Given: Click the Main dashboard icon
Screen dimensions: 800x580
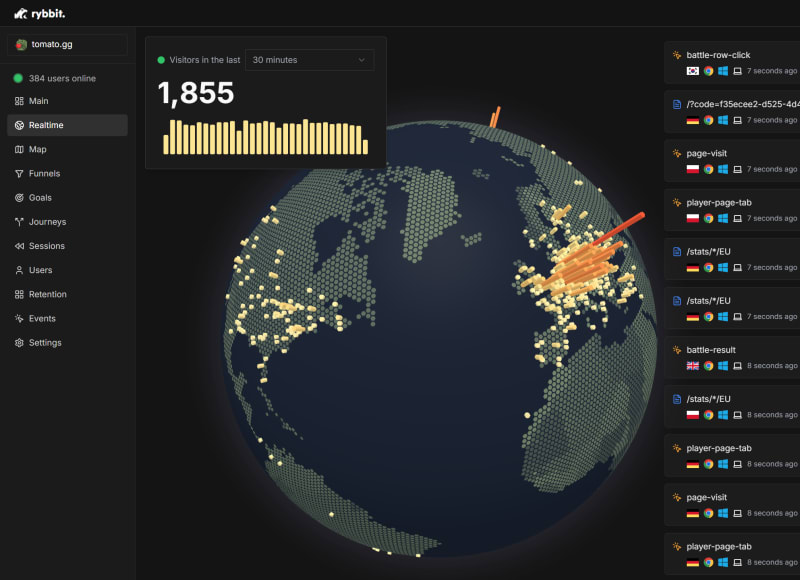Looking at the screenshot, I should 19,101.
